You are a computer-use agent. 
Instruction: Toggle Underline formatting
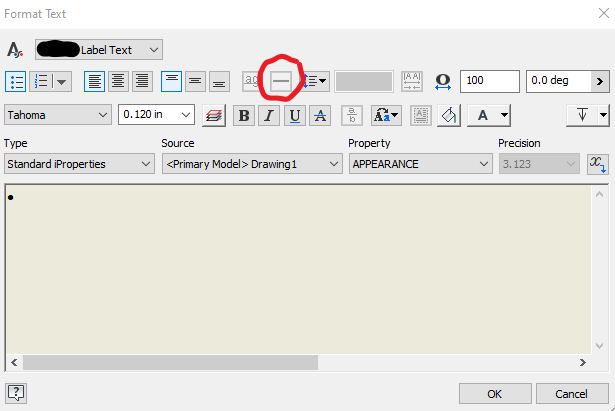(x=295, y=115)
